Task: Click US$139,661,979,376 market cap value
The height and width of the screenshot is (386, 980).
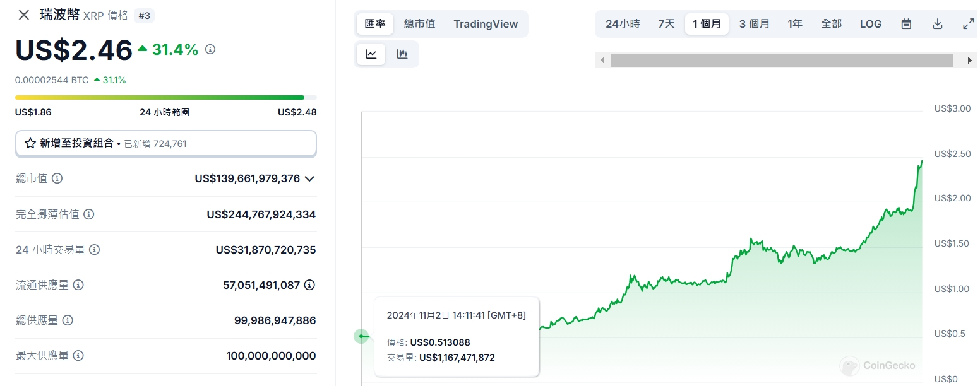Action: [x=248, y=178]
